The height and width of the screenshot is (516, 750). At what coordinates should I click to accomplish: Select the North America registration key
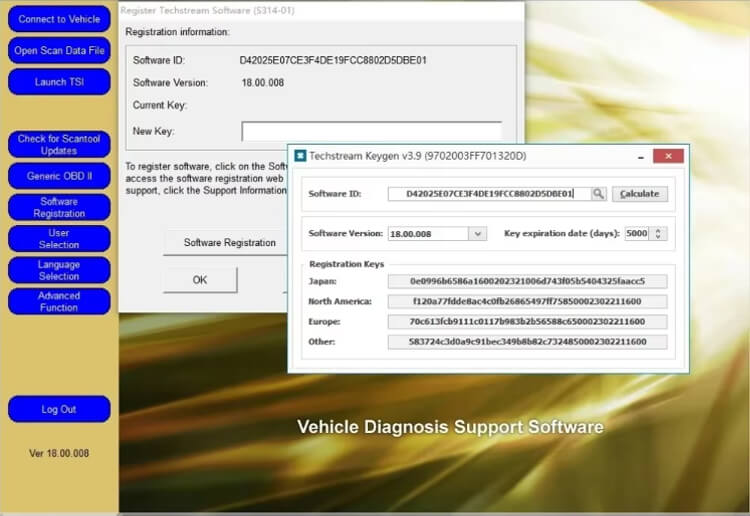pyautogui.click(x=527, y=301)
